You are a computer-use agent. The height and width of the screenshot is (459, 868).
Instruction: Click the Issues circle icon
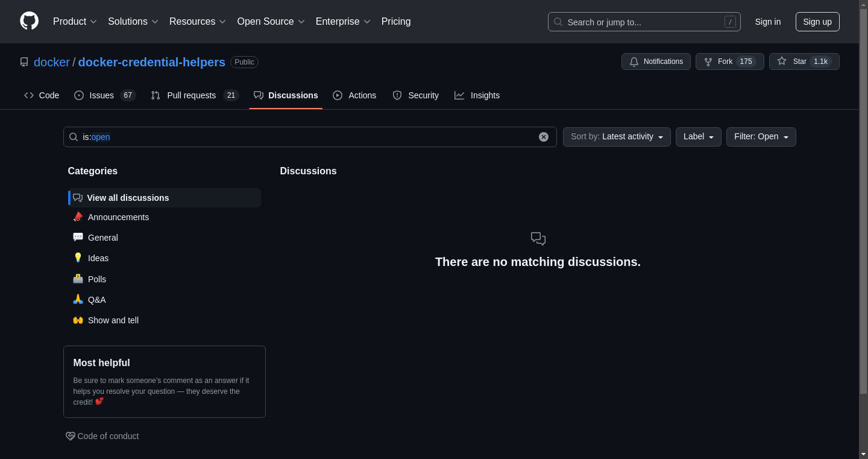[79, 95]
